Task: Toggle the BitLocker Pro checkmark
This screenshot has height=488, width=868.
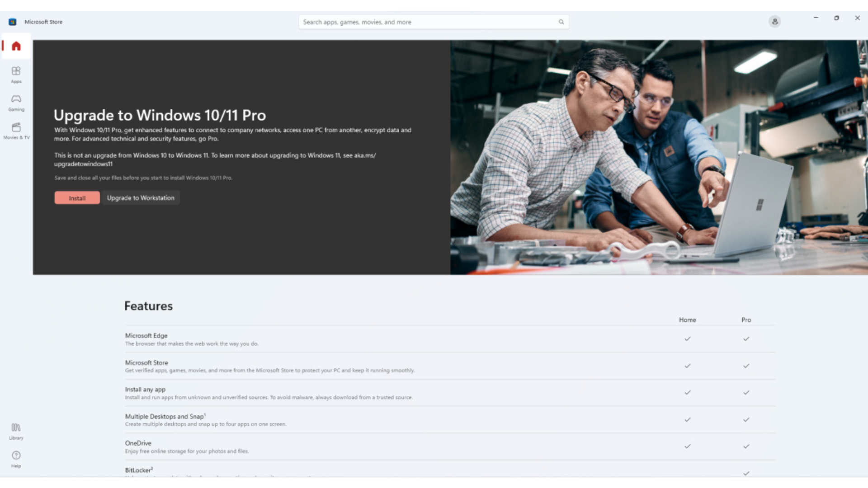Action: pyautogui.click(x=746, y=473)
